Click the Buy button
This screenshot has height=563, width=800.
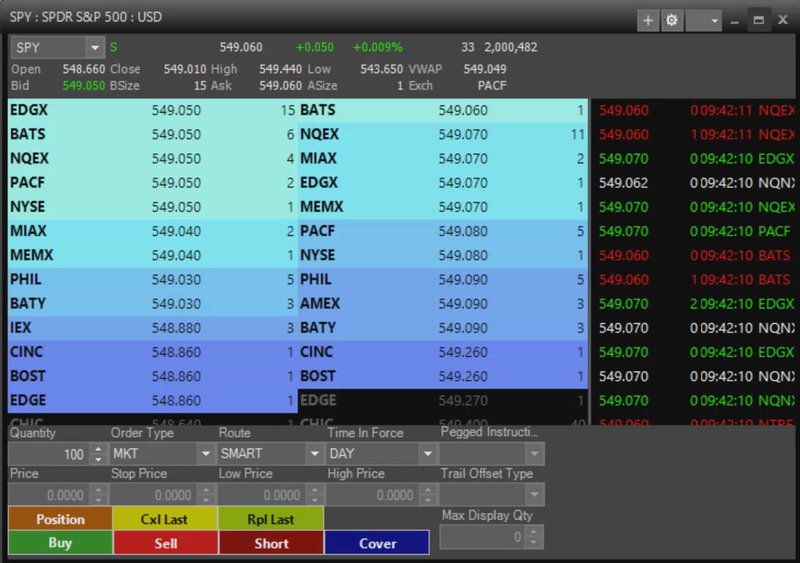[x=60, y=543]
